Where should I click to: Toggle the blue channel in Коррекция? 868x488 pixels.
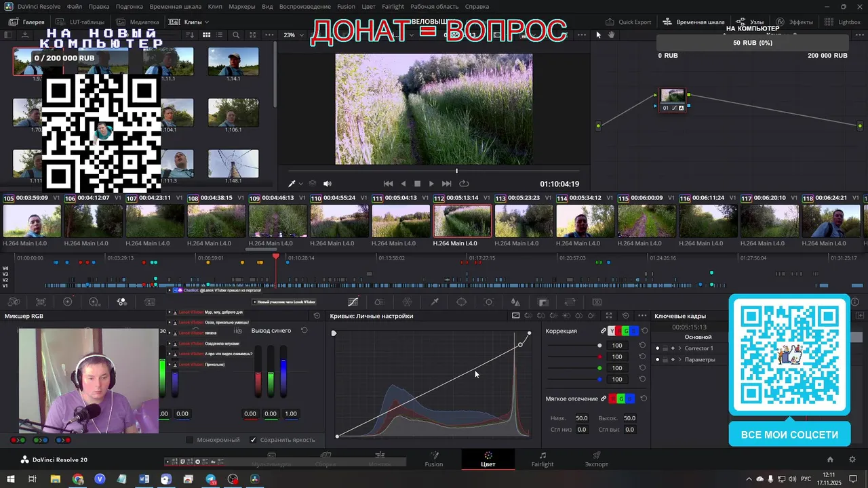(633, 331)
